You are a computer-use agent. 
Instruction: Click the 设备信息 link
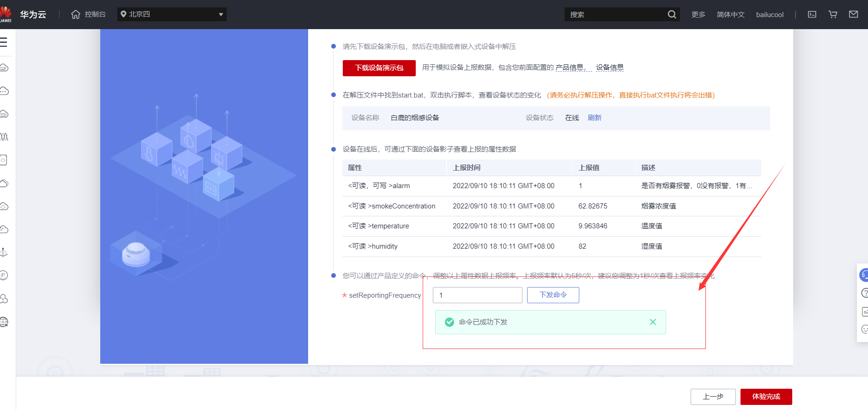click(x=610, y=67)
